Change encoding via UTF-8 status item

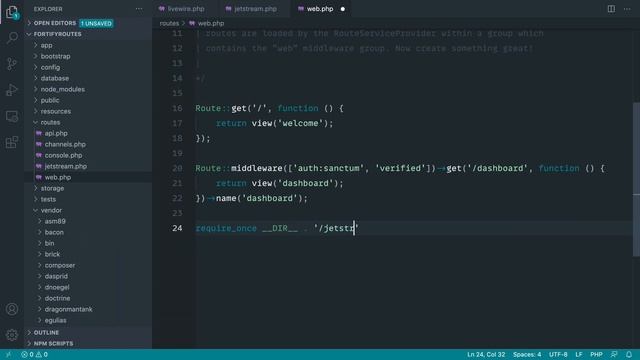(558, 354)
